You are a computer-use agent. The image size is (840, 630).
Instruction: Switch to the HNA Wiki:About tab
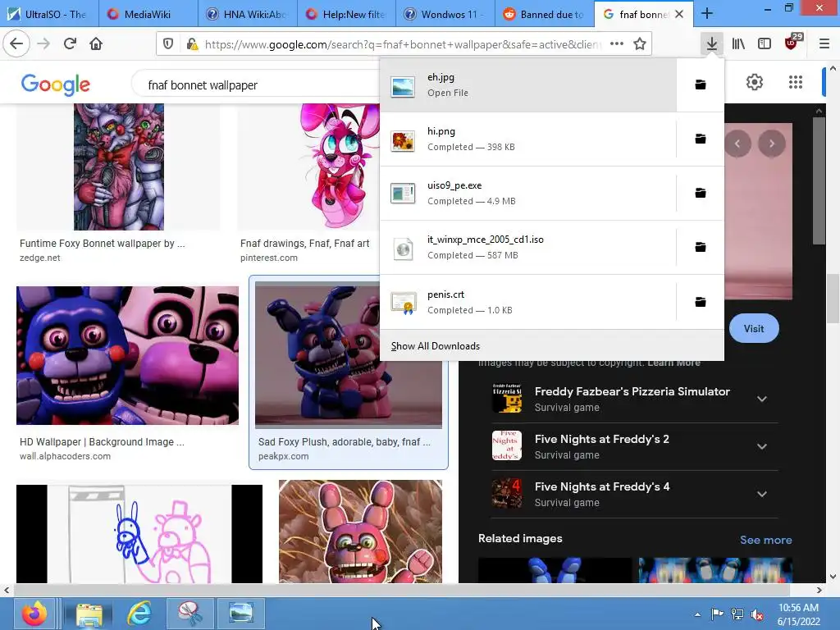248,14
